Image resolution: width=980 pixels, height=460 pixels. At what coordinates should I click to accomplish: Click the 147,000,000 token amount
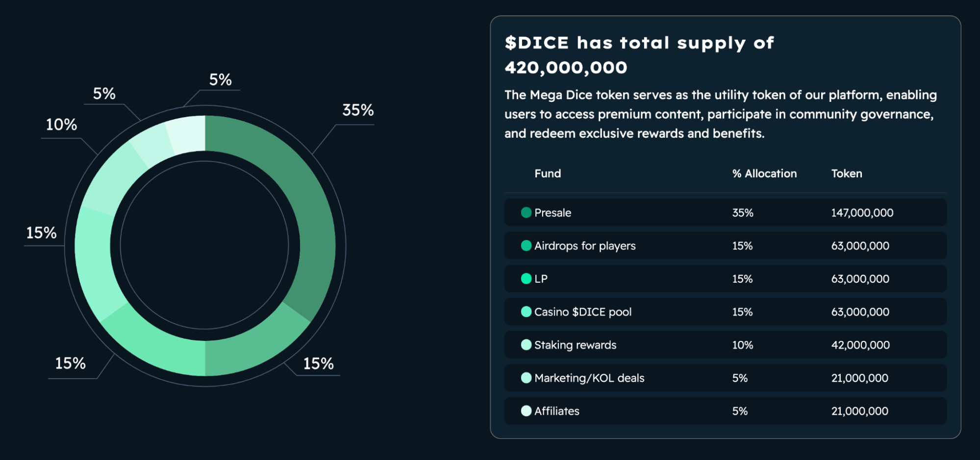862,213
